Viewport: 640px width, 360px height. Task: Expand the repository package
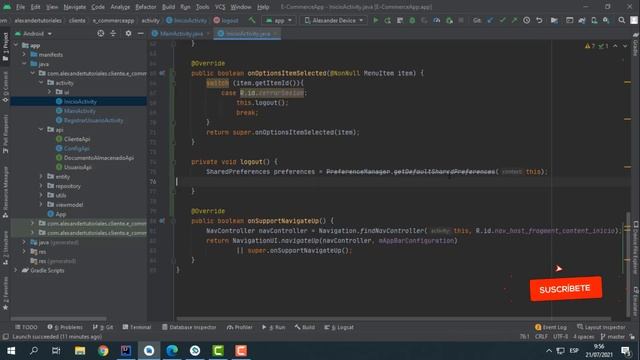tap(41, 186)
